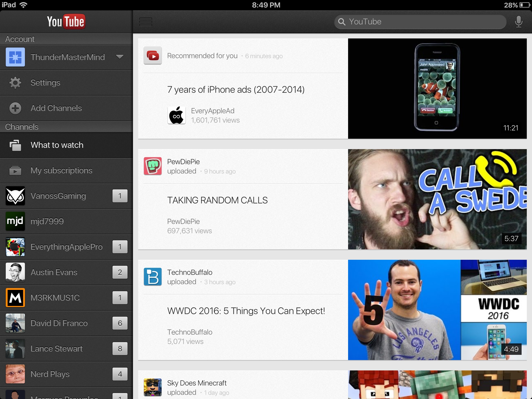This screenshot has width=532, height=399.
Task: Click the Settings gear icon
Action: click(15, 83)
